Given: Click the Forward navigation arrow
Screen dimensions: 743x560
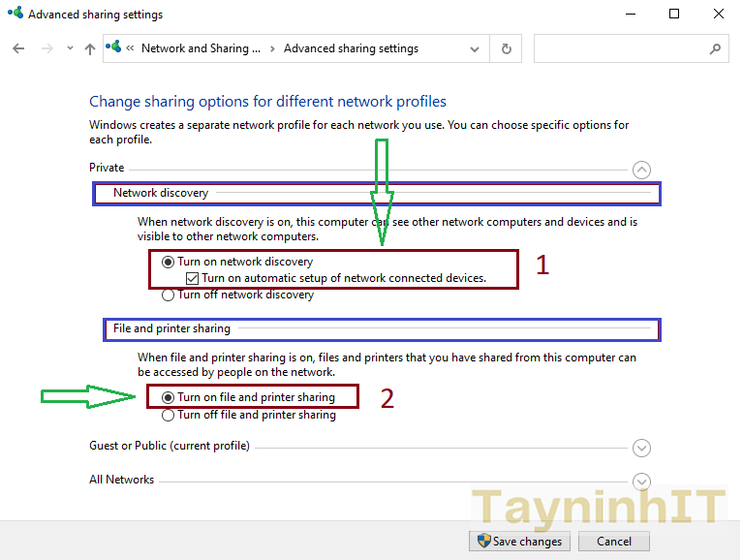Looking at the screenshot, I should pyautogui.click(x=46, y=48).
